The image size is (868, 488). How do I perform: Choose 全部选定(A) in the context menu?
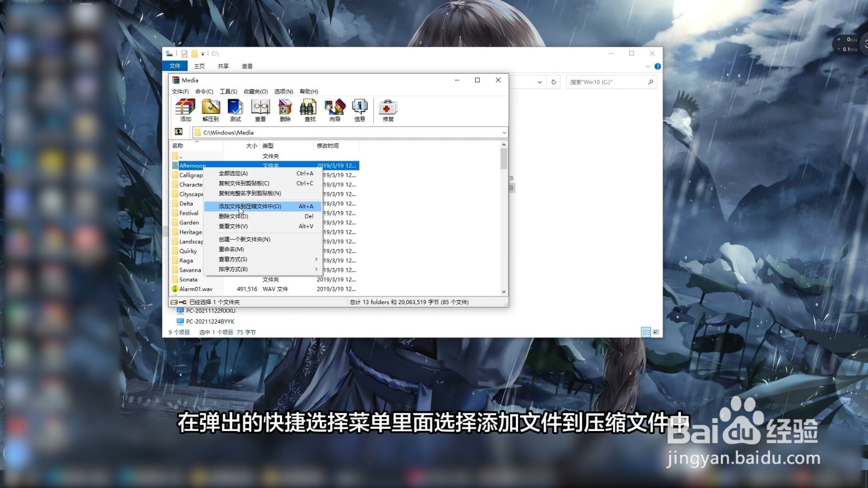tap(263, 174)
